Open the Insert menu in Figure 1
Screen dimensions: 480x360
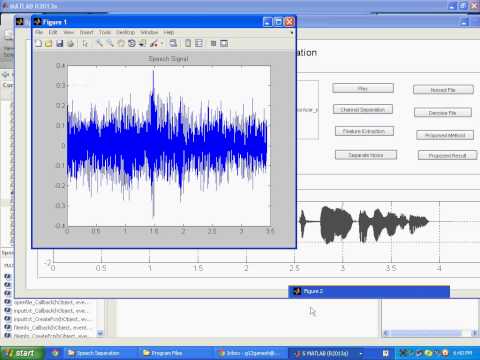click(86, 32)
